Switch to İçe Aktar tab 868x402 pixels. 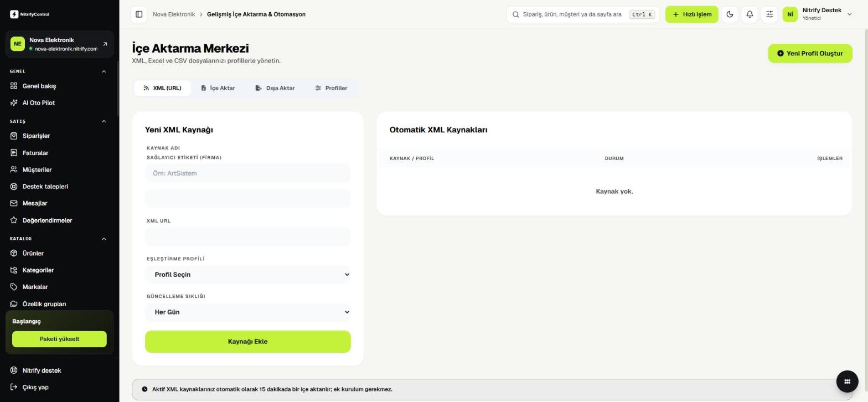(218, 88)
